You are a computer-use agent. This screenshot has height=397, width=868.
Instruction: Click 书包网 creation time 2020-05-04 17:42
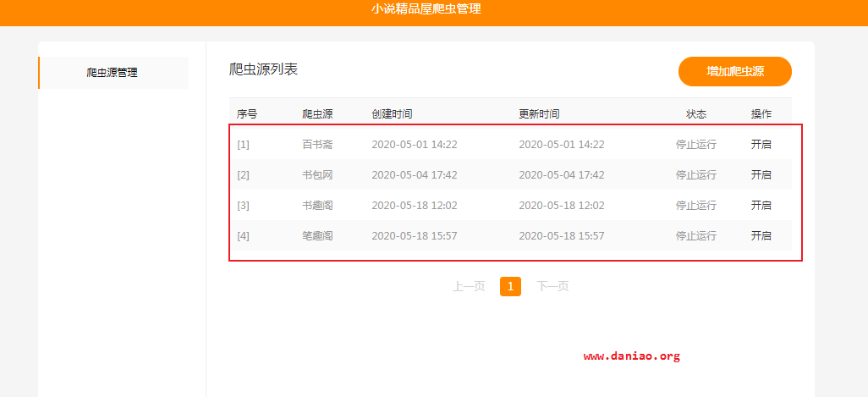click(414, 175)
